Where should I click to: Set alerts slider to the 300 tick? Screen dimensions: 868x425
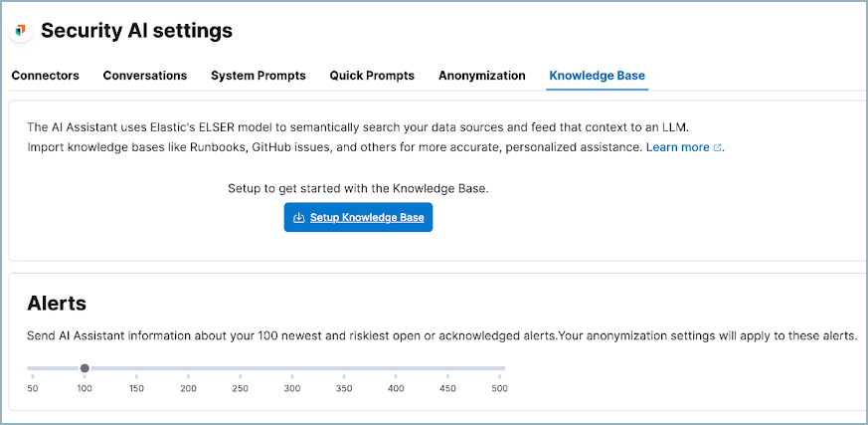tap(292, 369)
